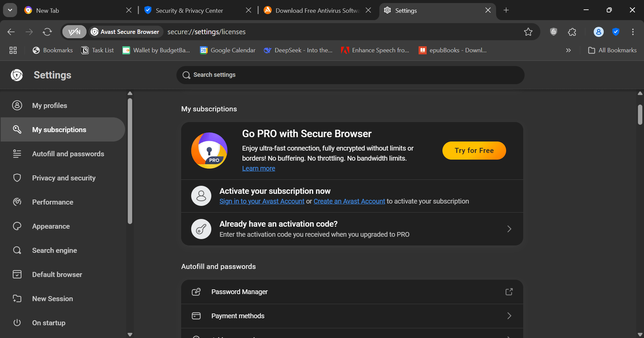Open the tab search dropdown arrow
Screen dimensions: 644x338
pyautogui.click(x=10, y=10)
